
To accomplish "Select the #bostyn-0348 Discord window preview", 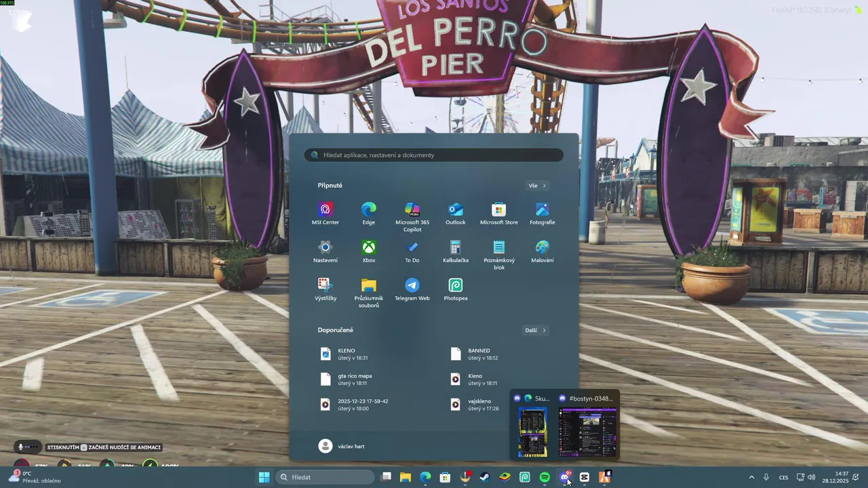I will [587, 426].
